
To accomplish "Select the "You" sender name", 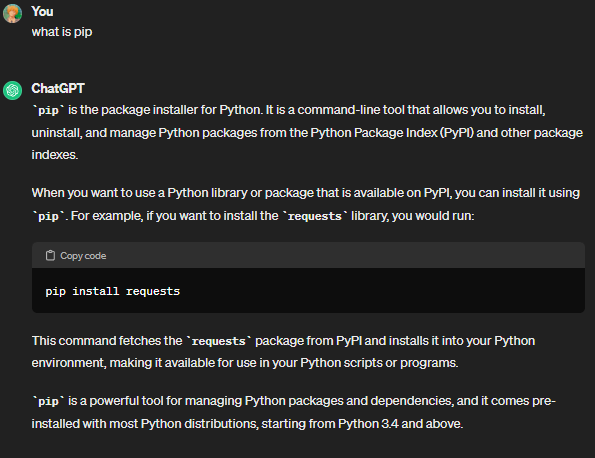I will click(x=42, y=11).
